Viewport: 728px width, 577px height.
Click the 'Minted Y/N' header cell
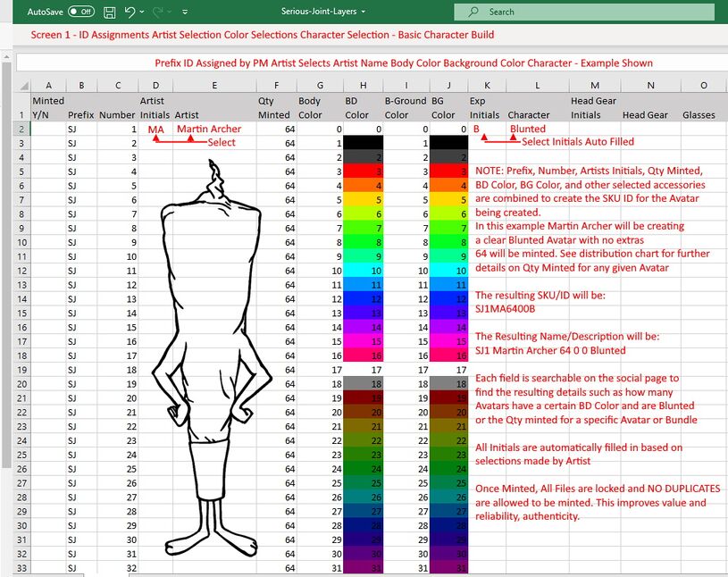click(x=48, y=107)
